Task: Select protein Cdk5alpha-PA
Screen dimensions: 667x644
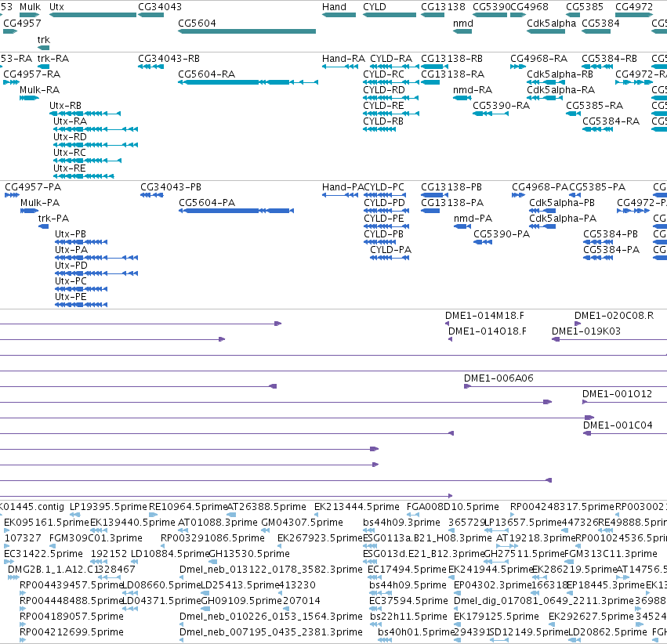Action: (542, 226)
